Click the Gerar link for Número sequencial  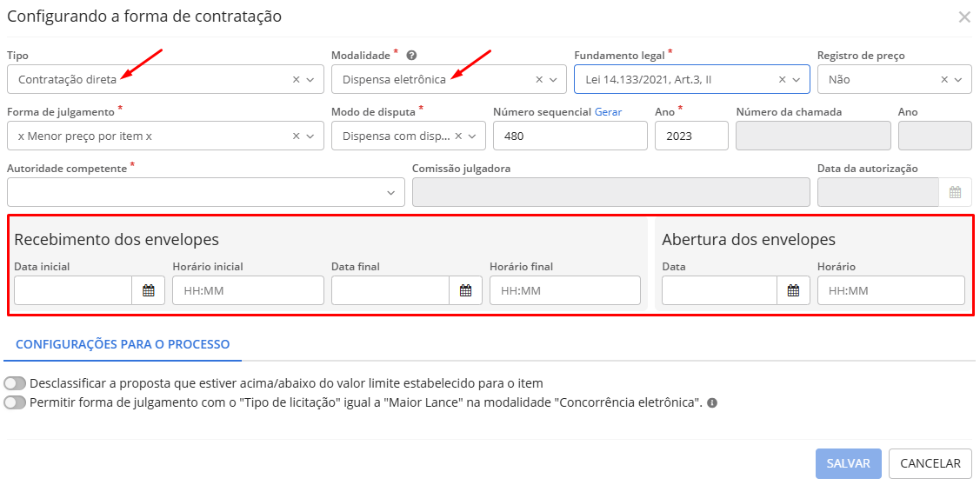pyautogui.click(x=608, y=112)
